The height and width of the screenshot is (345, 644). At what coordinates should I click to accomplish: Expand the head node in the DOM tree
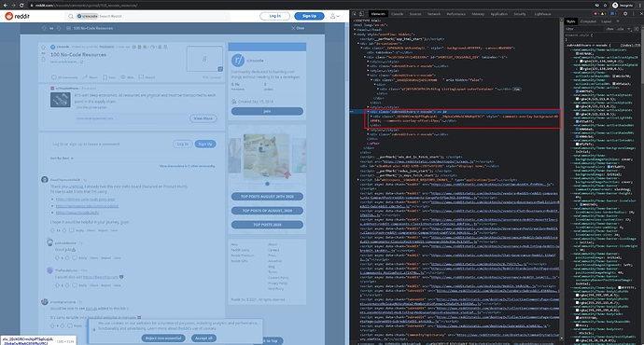coord(356,30)
